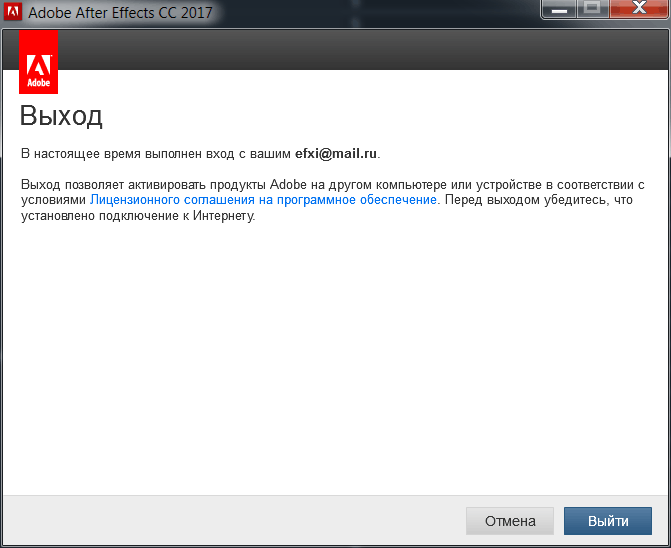Minimize the After Effects dialog window

[x=559, y=9]
